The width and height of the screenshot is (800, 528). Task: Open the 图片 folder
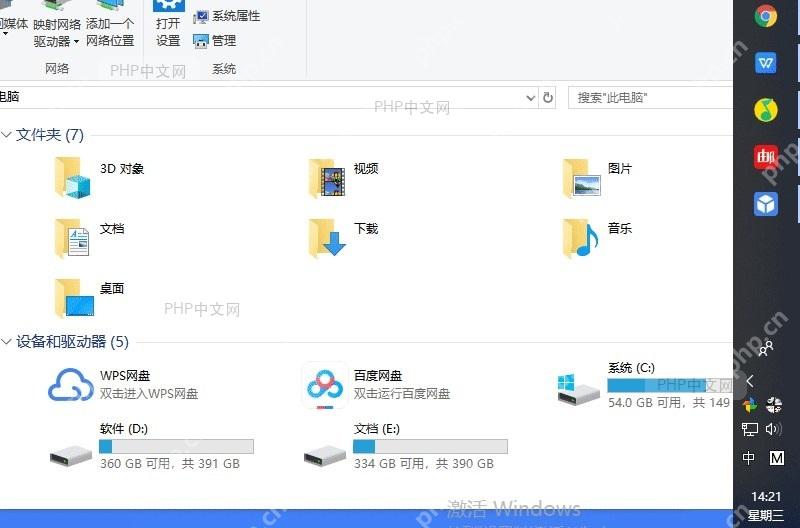pyautogui.click(x=581, y=178)
